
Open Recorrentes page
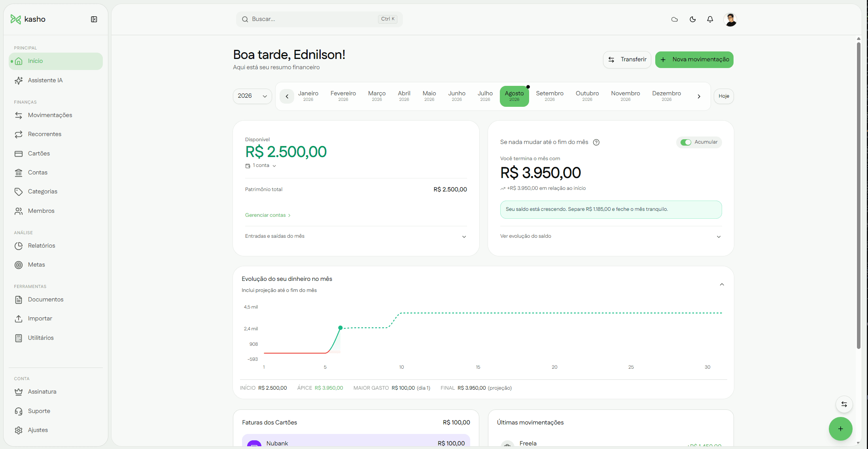coord(56,134)
